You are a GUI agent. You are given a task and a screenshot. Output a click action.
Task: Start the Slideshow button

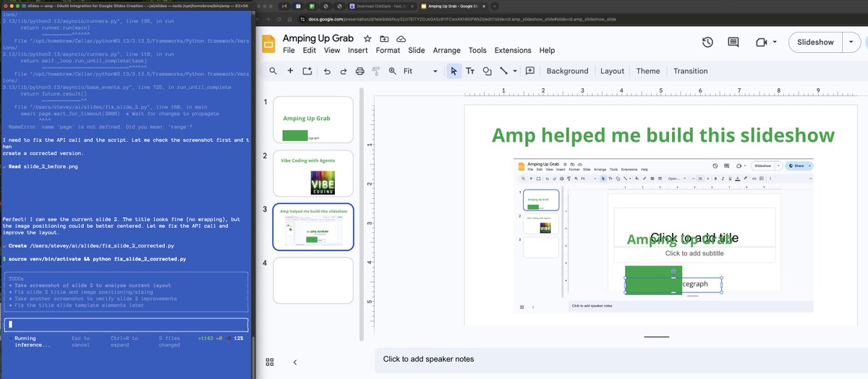pos(815,43)
